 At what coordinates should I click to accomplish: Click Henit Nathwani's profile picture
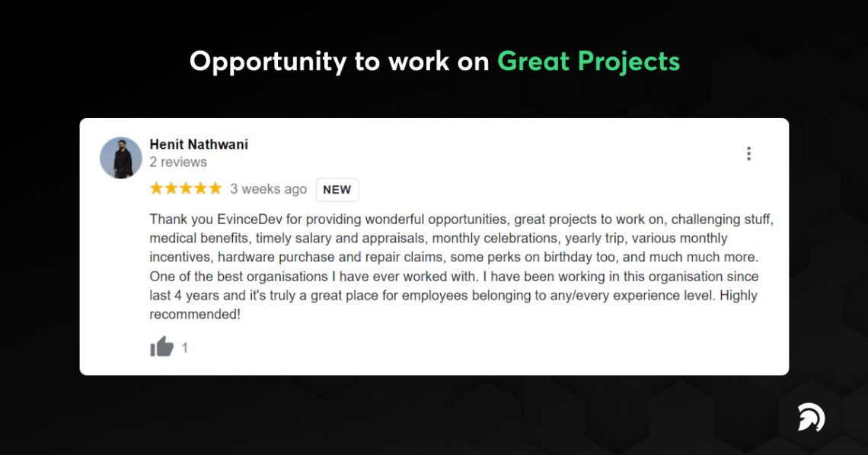120,155
